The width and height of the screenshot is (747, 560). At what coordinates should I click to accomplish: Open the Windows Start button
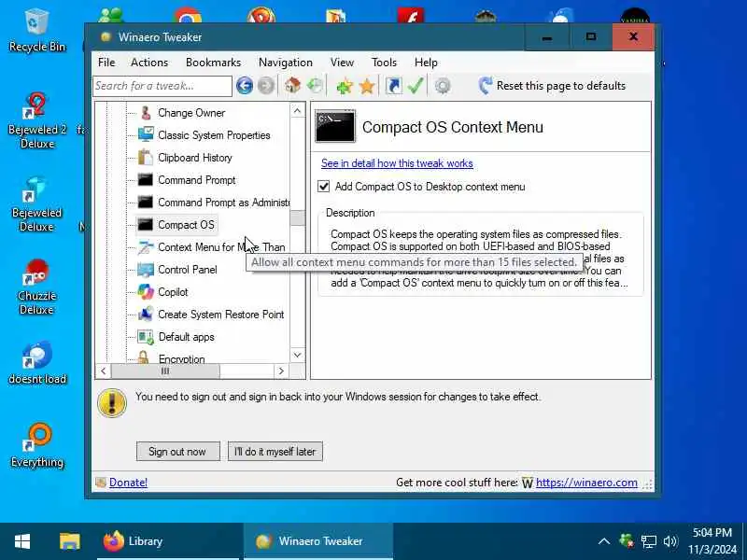coord(22,541)
